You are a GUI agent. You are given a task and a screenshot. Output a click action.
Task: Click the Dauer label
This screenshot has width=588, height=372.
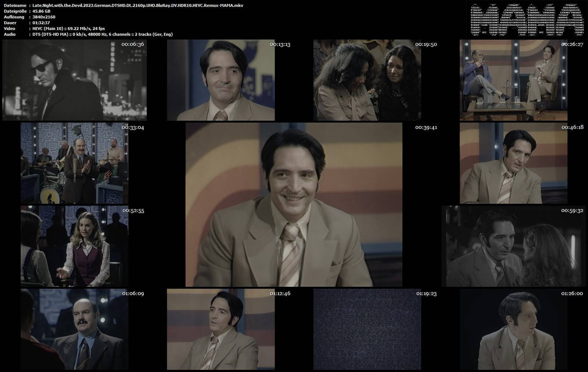click(10, 23)
